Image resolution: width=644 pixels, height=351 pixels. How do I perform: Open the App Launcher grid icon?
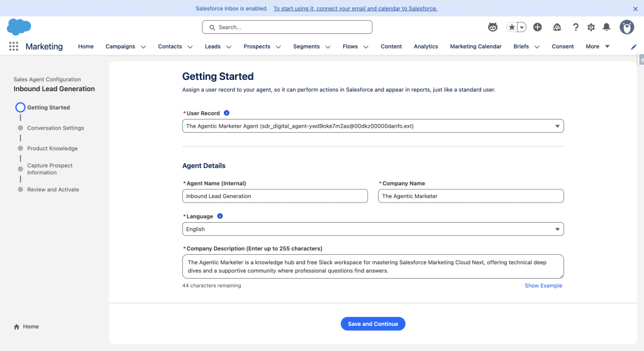pos(14,47)
